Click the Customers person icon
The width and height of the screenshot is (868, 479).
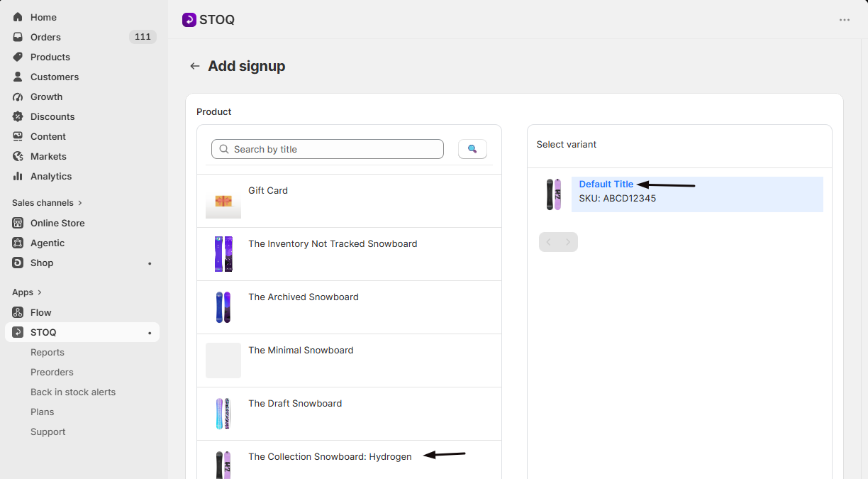point(18,77)
